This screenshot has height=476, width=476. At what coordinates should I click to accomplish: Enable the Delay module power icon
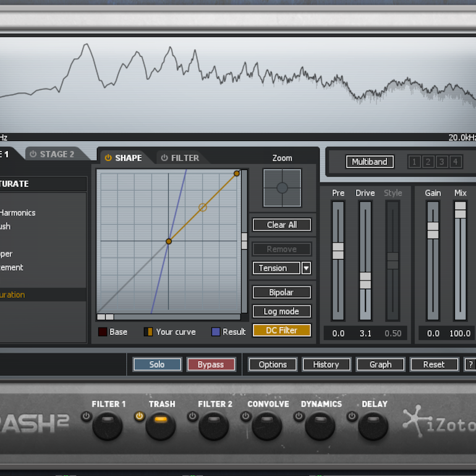point(352,417)
